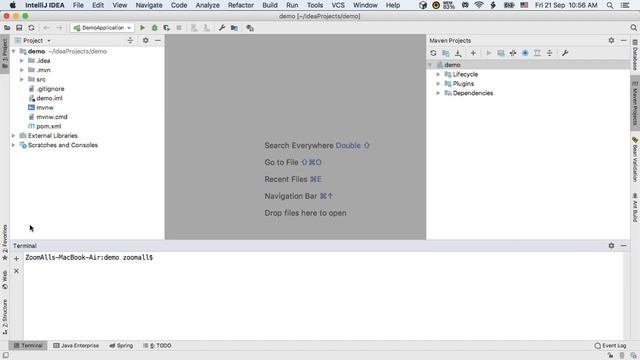The image size is (640, 360).
Task: Open Project Structure folder icon
Action: coord(234,28)
